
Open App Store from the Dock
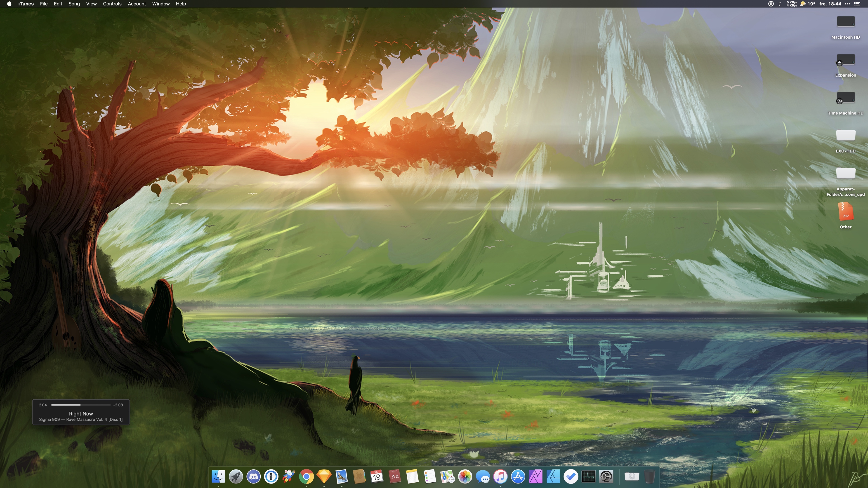518,476
